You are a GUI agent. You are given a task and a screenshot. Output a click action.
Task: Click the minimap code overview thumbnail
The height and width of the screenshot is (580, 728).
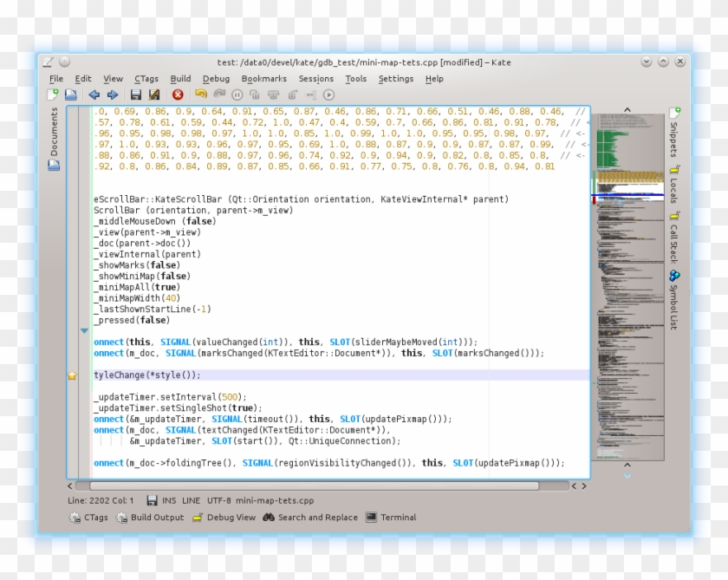pyautogui.click(x=627, y=287)
